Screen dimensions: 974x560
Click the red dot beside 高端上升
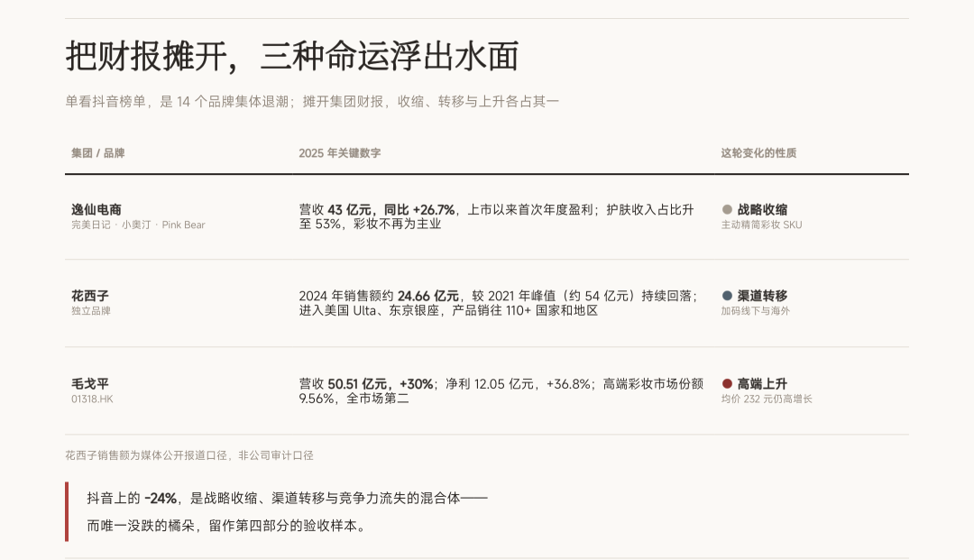coord(727,384)
